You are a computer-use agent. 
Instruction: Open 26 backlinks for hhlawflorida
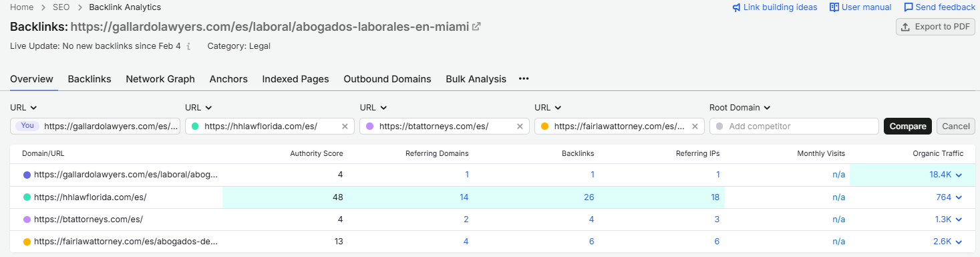[x=589, y=197]
